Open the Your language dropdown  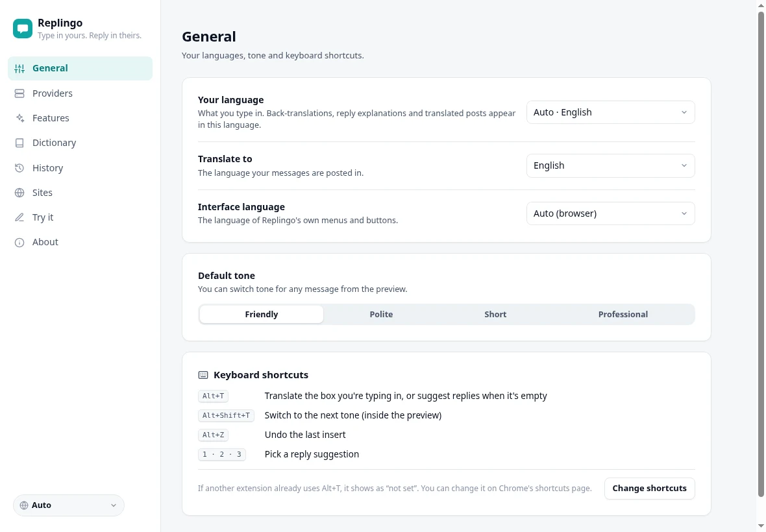click(x=611, y=112)
